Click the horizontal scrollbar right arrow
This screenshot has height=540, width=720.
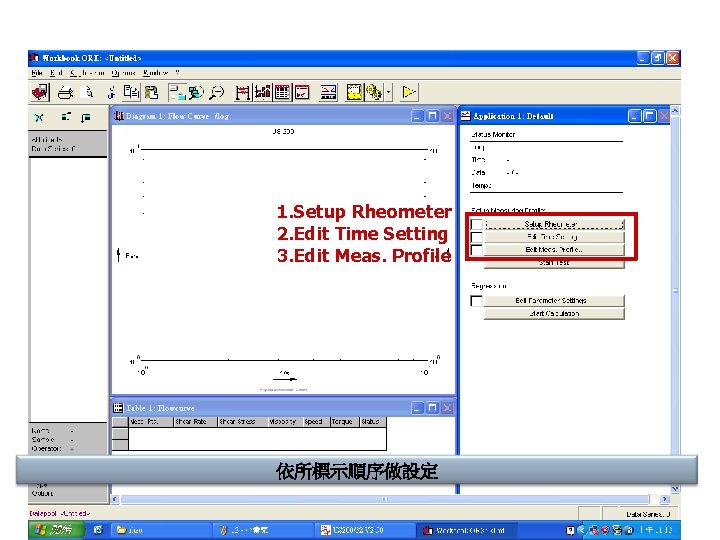pos(664,499)
